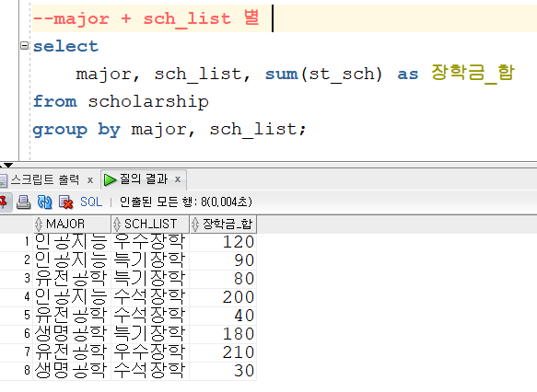The height and width of the screenshot is (392, 537).
Task: Click 우수장학 cell in row 1
Action: [x=149, y=242]
